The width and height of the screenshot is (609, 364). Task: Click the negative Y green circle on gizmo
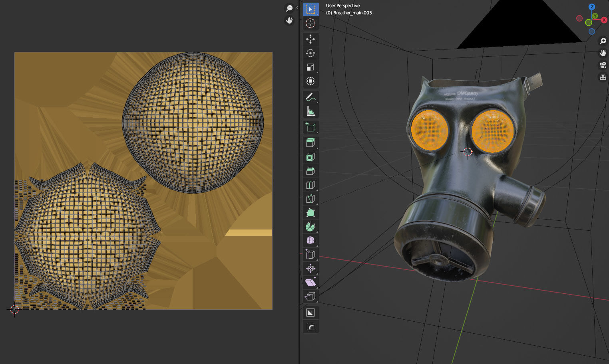(x=589, y=22)
